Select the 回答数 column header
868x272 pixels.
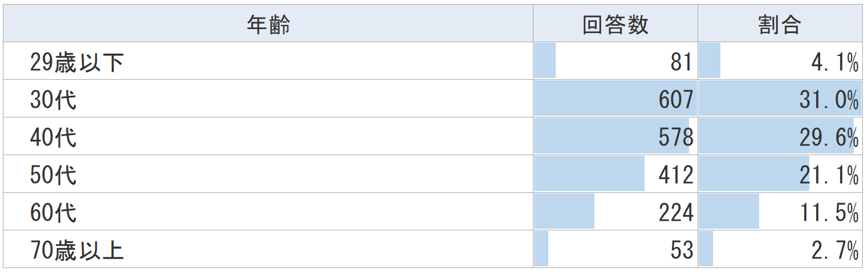[x=615, y=24]
